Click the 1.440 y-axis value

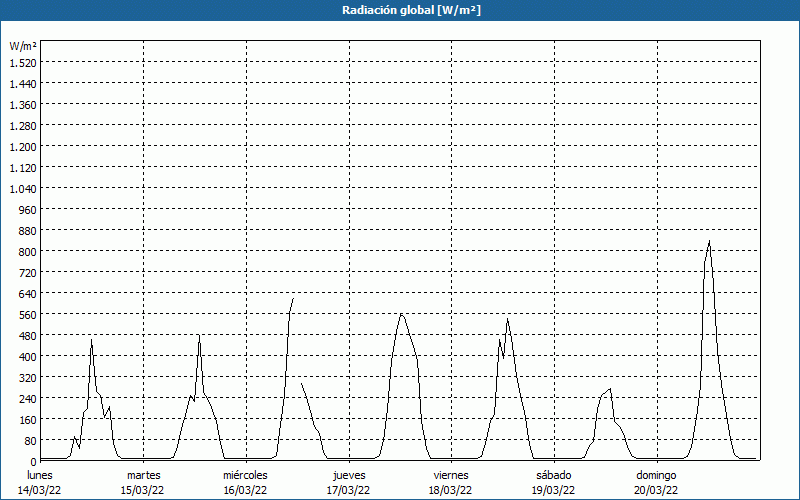[23, 84]
